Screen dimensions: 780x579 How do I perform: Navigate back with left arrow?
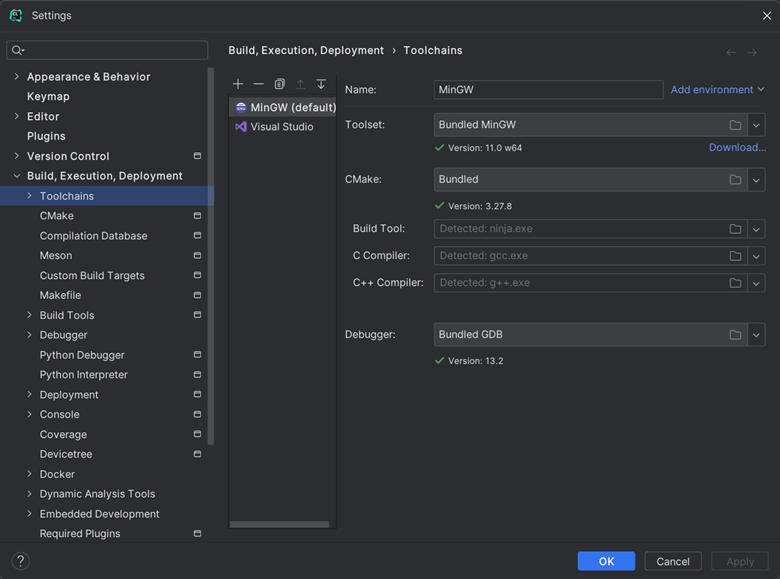coord(731,52)
